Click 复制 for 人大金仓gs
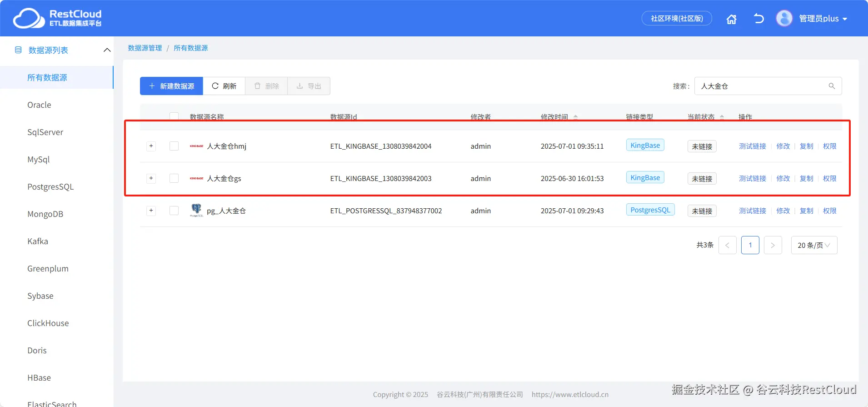Image resolution: width=868 pixels, height=407 pixels. [x=807, y=178]
